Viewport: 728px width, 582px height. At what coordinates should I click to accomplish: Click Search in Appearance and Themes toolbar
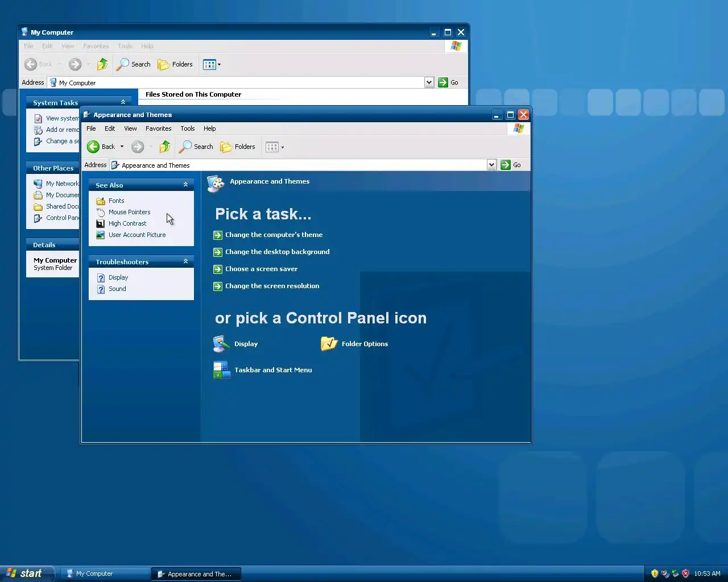pos(196,147)
